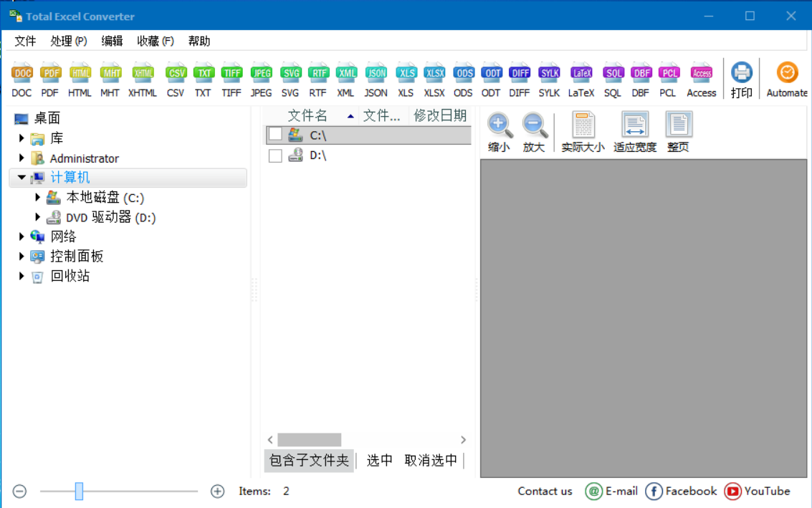Open the Automate scheduler tool
The height and width of the screenshot is (508, 812).
787,80
